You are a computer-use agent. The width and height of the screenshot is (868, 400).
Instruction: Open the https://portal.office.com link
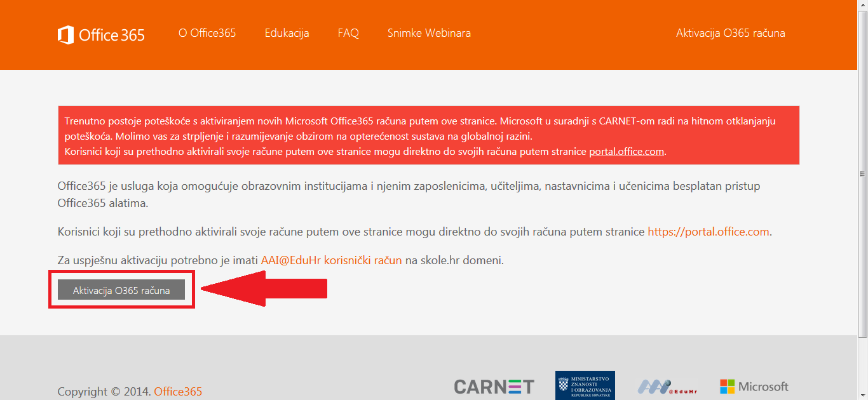(x=709, y=232)
